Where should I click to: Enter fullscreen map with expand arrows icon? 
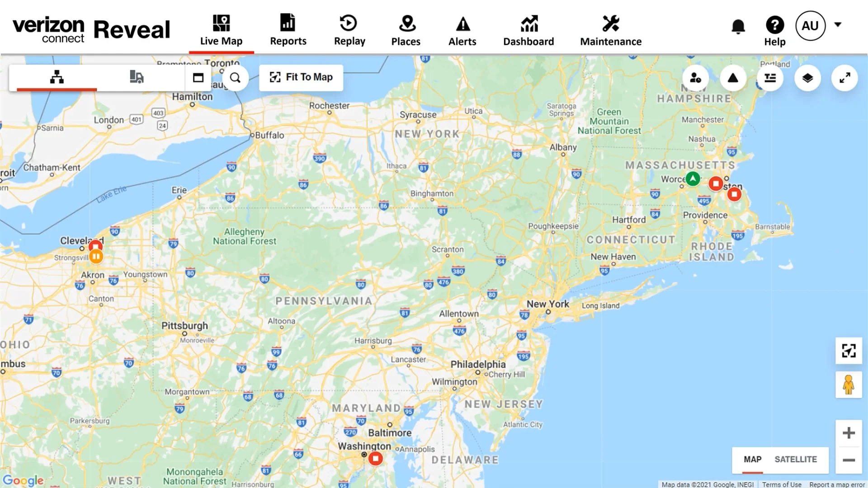844,78
